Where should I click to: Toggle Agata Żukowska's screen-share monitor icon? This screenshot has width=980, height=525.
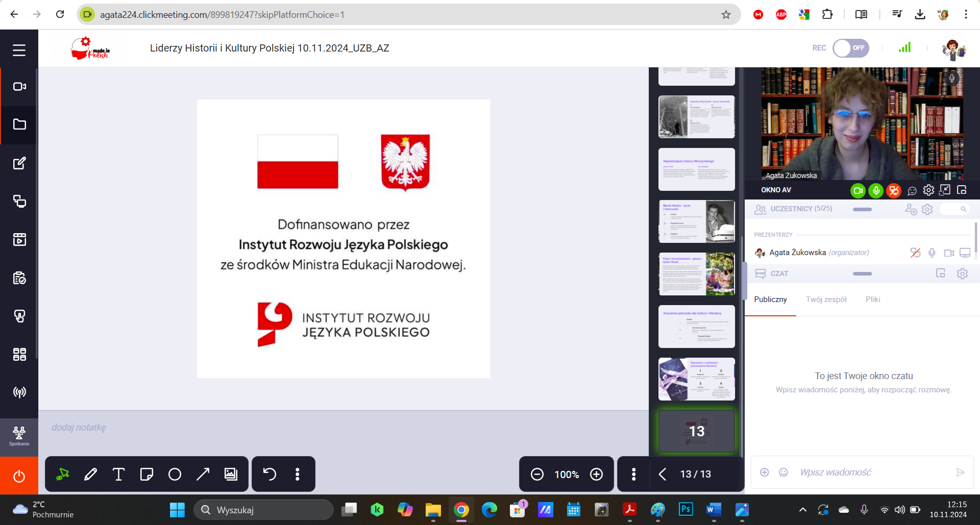point(965,253)
